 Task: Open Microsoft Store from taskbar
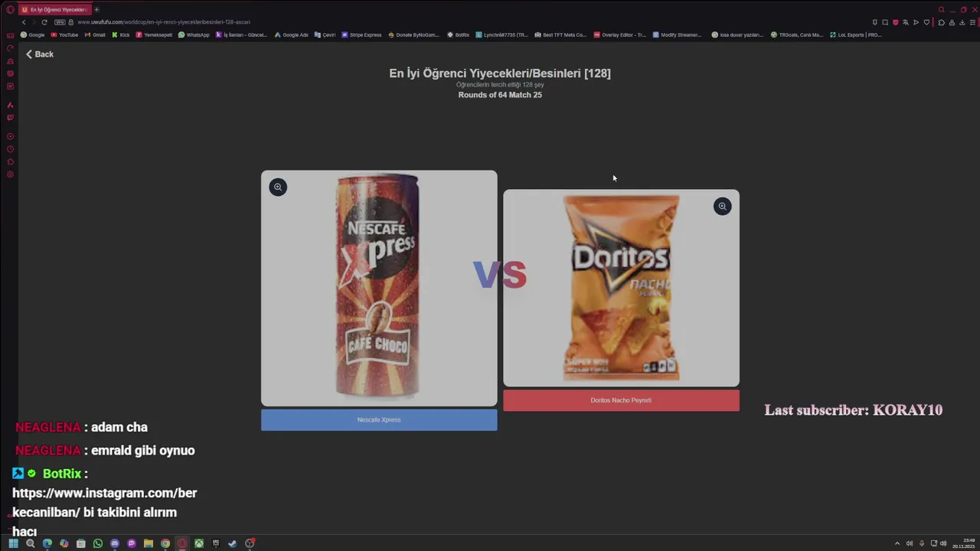80,543
